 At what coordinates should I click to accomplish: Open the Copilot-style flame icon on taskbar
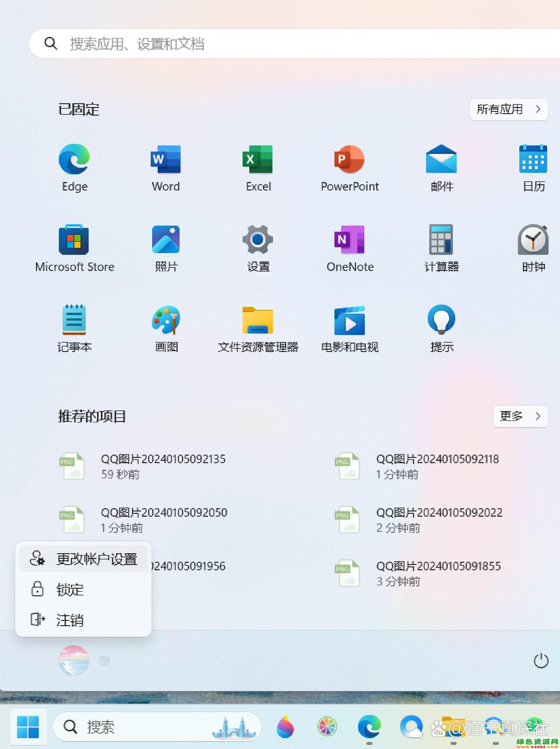(285, 727)
